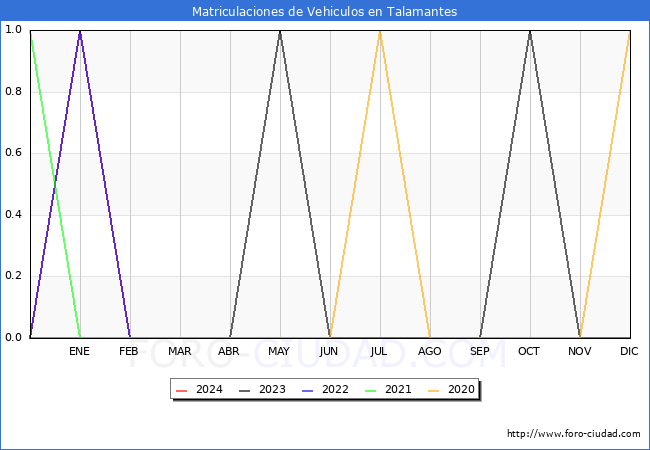The width and height of the screenshot is (650, 450).
Task: Click the 0.0 y-axis value
Action: 13,337
